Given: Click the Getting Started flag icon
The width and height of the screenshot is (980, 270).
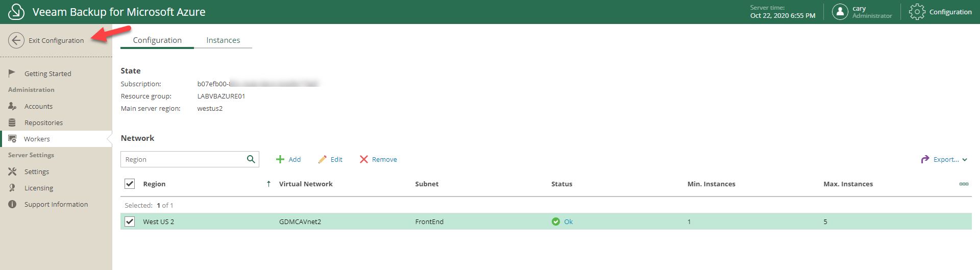Looking at the screenshot, I should click(x=12, y=73).
